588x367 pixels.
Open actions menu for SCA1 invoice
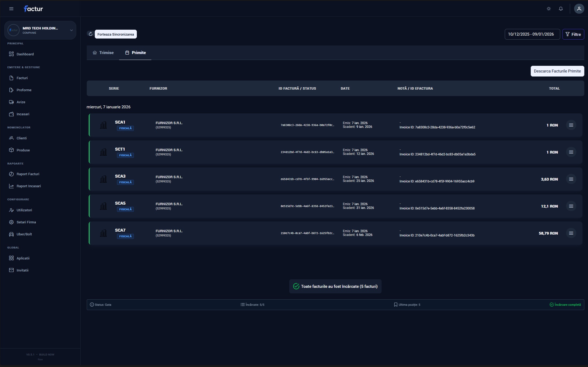pyautogui.click(x=571, y=125)
